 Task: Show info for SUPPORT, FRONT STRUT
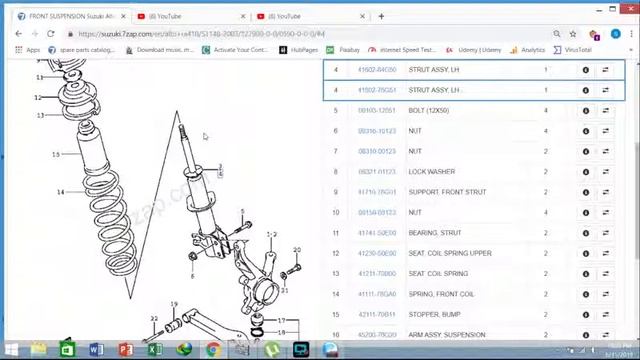(x=586, y=192)
